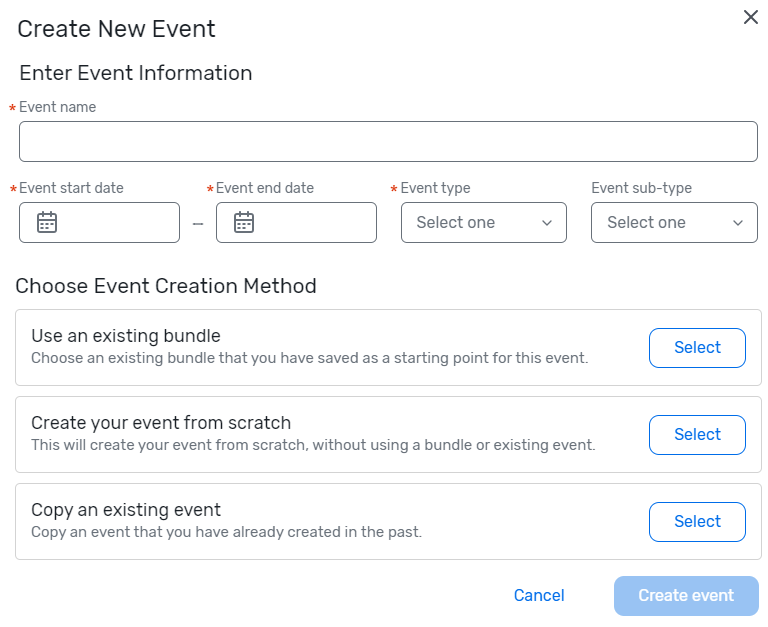Click into the Event name text field
768x627 pixels.
click(388, 142)
